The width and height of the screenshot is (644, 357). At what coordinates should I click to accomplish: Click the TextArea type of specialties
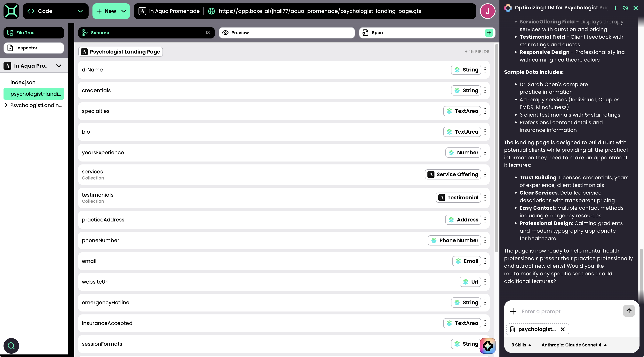[462, 111]
